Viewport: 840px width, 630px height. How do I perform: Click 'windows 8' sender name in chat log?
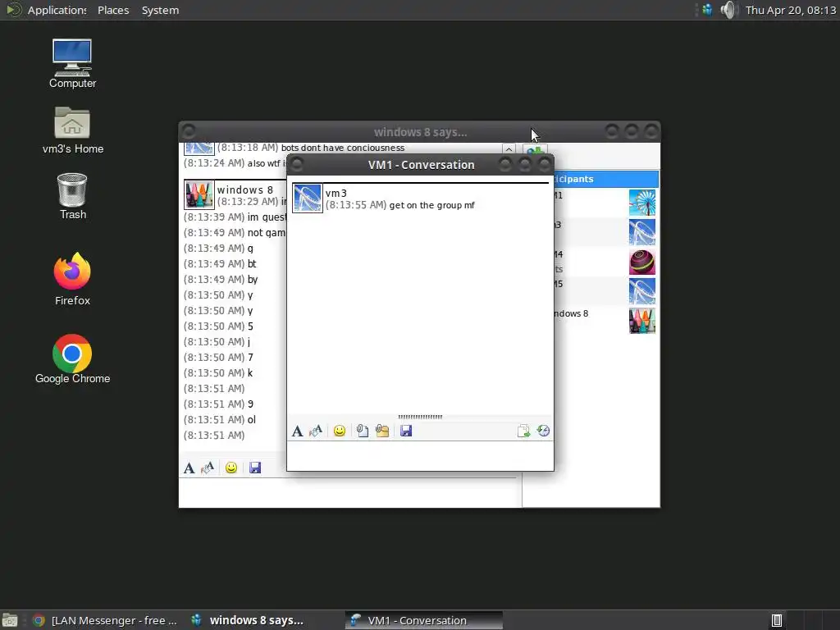click(244, 189)
